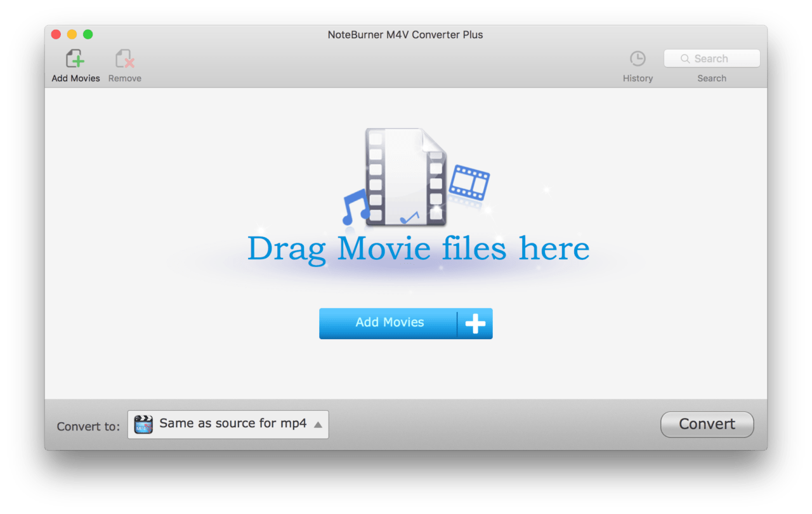This screenshot has height=514, width=812.
Task: Start conversion with the Convert button
Action: (x=707, y=424)
